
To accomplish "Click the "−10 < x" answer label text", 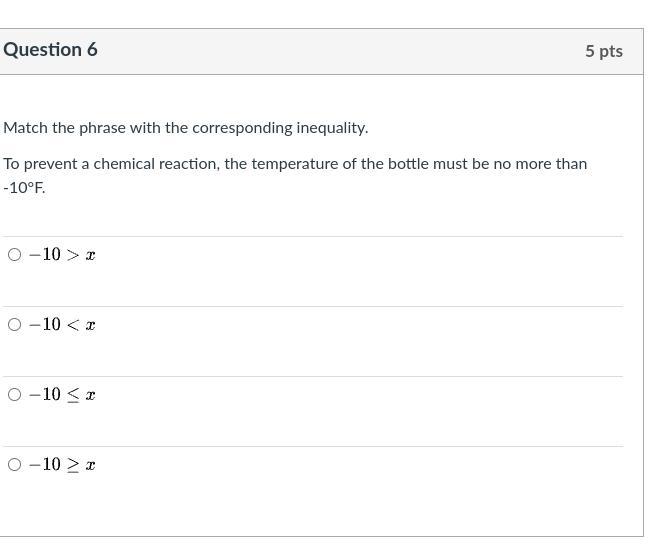I will click(x=61, y=325).
